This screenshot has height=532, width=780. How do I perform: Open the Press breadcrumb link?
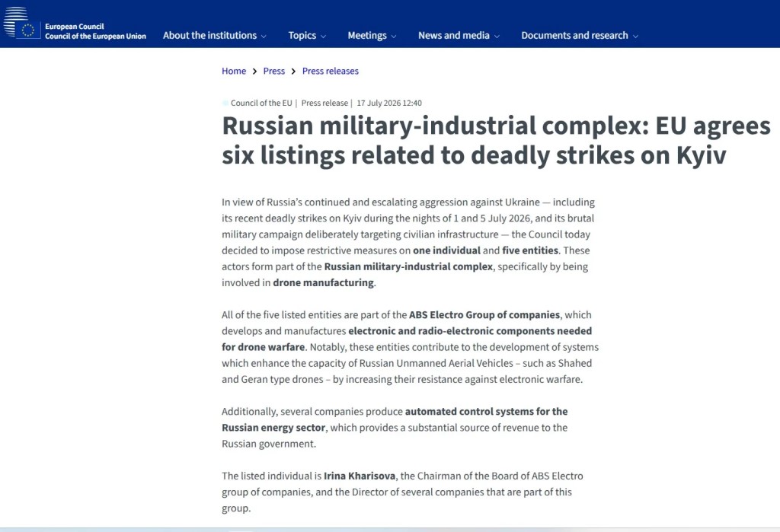274,71
